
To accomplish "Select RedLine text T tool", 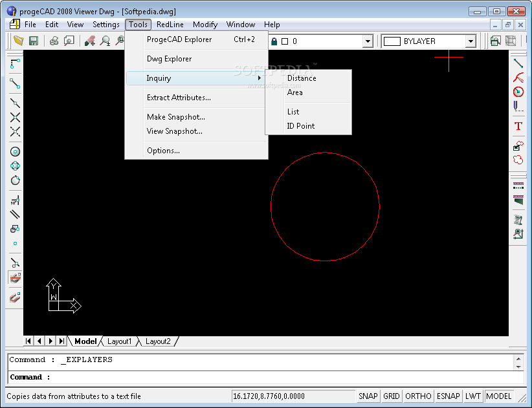I will click(518, 126).
